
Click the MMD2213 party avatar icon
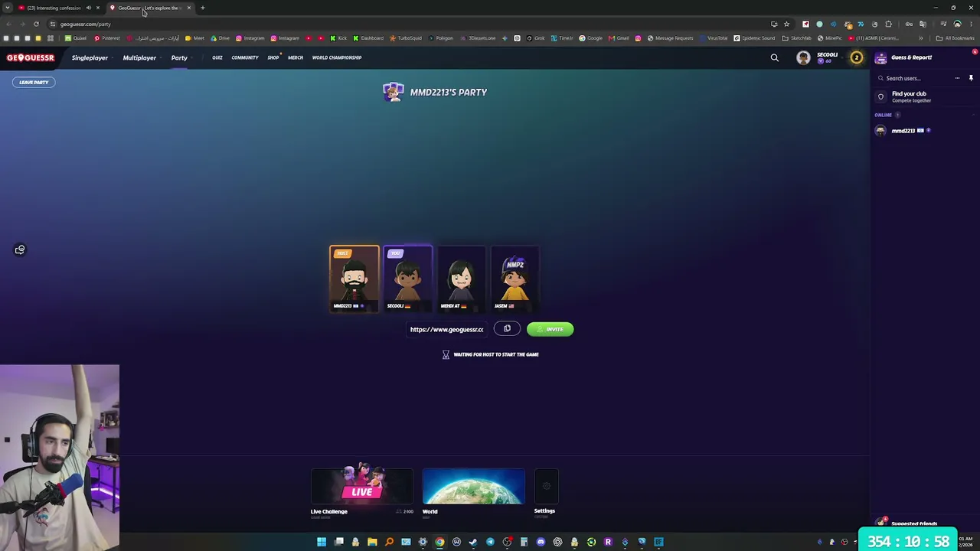click(x=394, y=92)
